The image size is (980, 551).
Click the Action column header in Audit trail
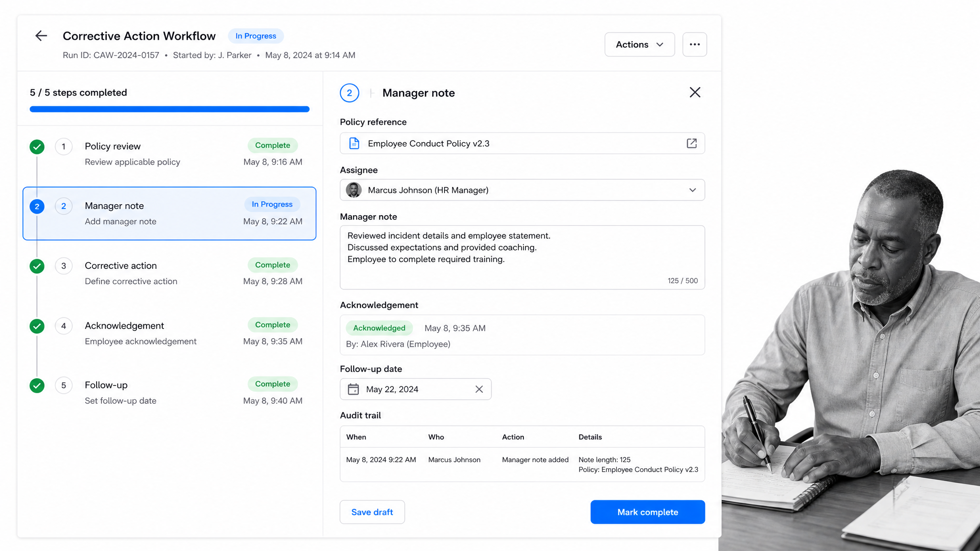point(513,437)
